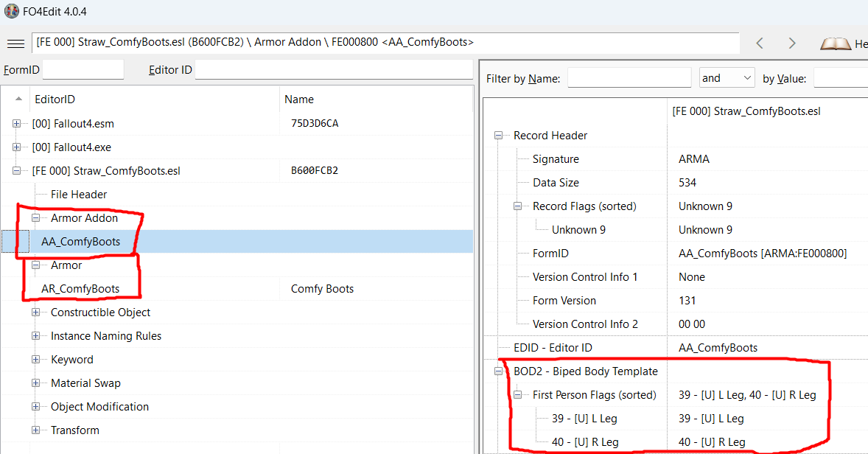This screenshot has height=454, width=868.
Task: Click the FO4Edit application icon
Action: coord(12,11)
